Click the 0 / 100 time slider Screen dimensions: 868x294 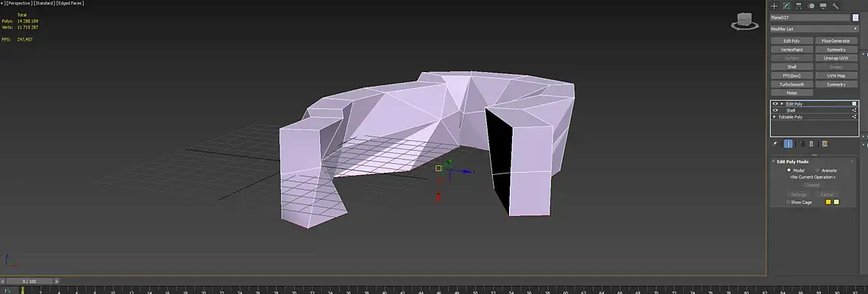(30, 282)
